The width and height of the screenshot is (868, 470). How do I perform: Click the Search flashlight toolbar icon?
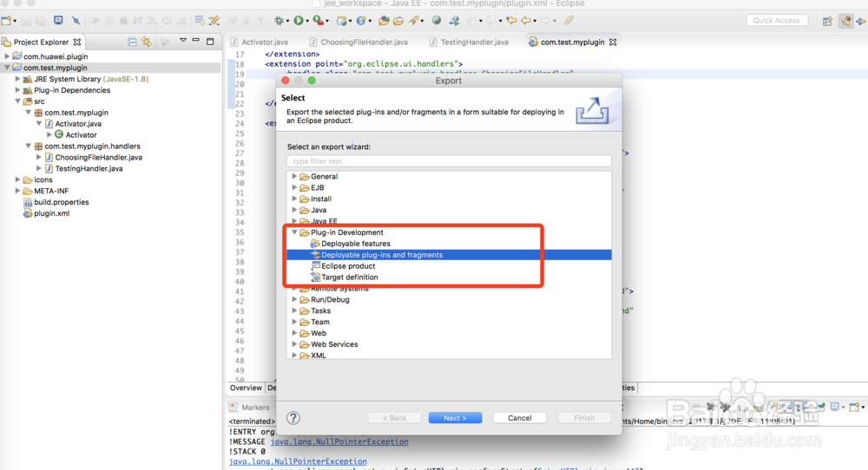coord(413,21)
